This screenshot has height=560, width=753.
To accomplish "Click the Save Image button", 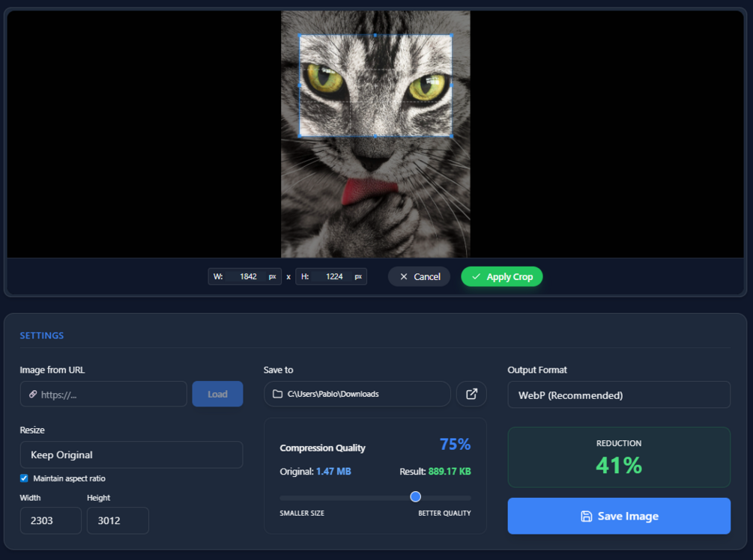I will coord(619,516).
